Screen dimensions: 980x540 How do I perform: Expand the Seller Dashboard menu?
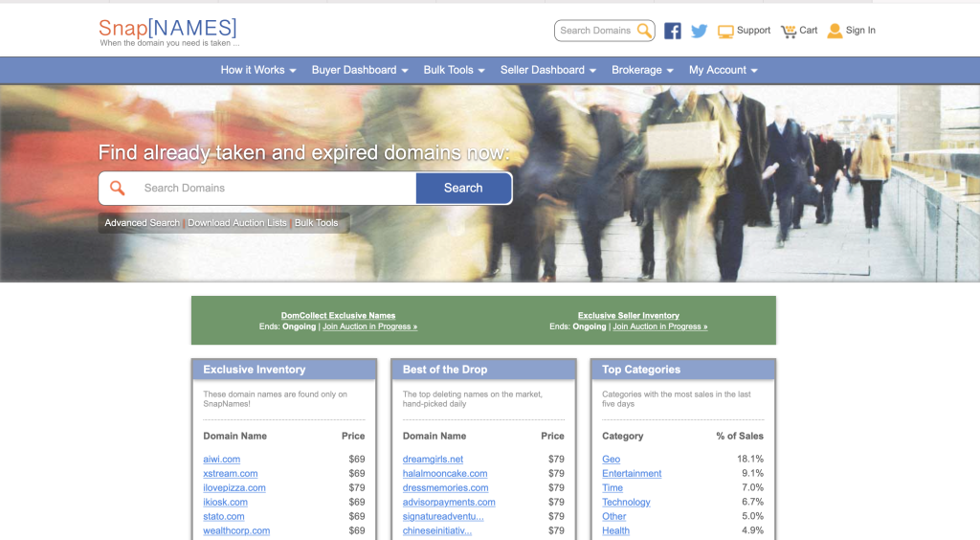pyautogui.click(x=548, y=70)
